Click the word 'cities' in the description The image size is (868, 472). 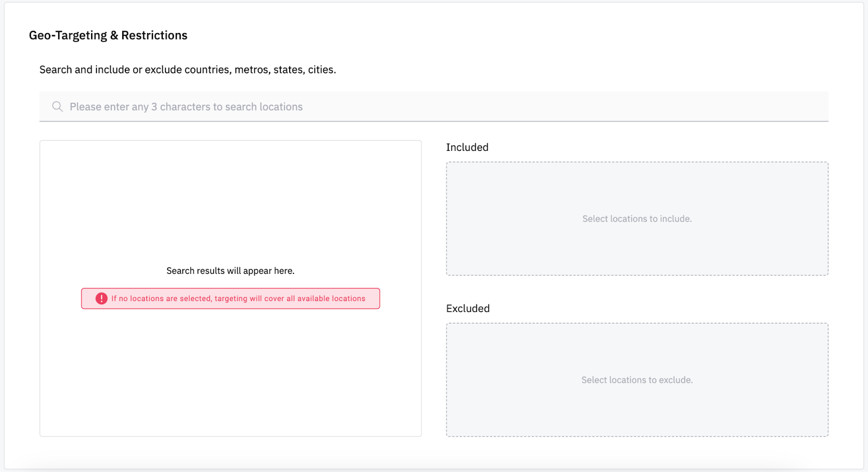click(x=321, y=69)
